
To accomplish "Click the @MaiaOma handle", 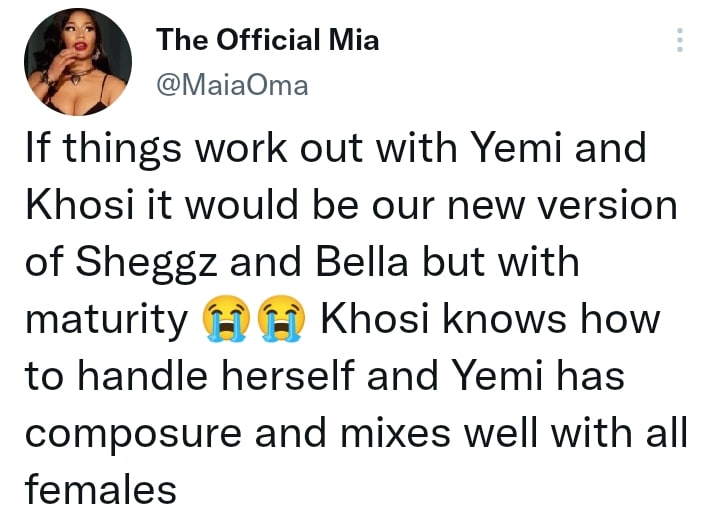I will 232,85.
